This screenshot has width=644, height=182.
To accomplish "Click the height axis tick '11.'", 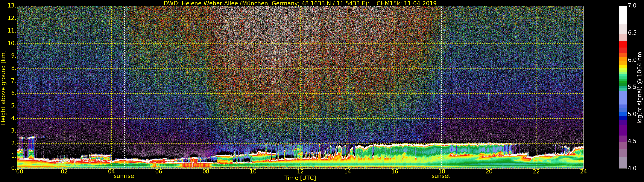I will pos(12,31).
